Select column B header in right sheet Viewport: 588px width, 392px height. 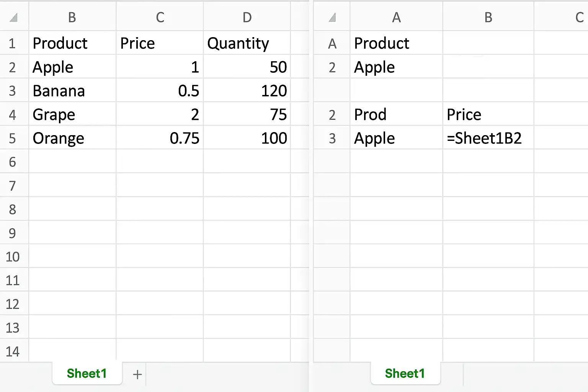tap(488, 17)
